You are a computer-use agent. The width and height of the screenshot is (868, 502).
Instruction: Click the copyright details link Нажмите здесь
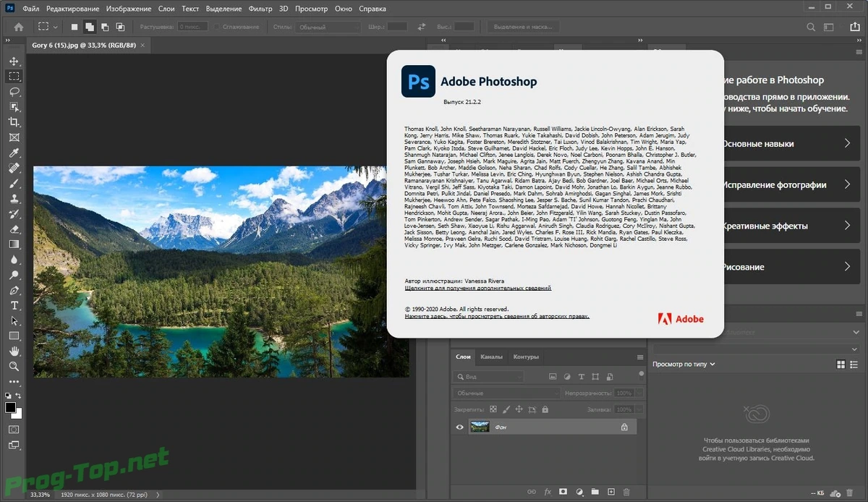click(x=497, y=316)
